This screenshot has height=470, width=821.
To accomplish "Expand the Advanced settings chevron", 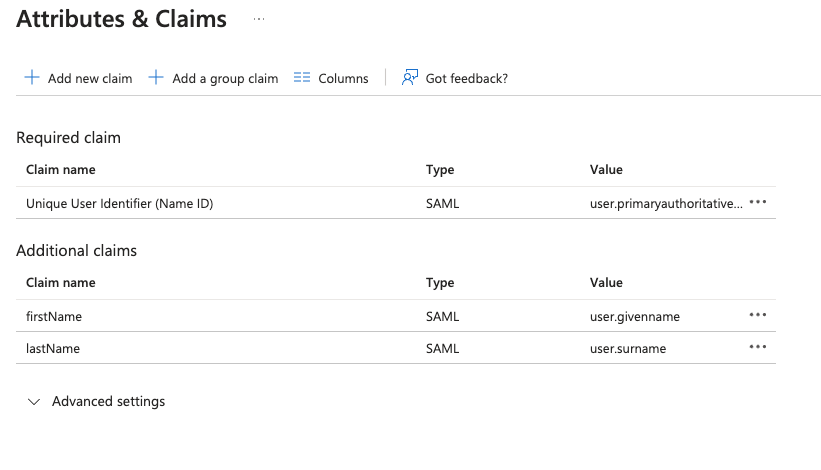I will pyautogui.click(x=34, y=402).
